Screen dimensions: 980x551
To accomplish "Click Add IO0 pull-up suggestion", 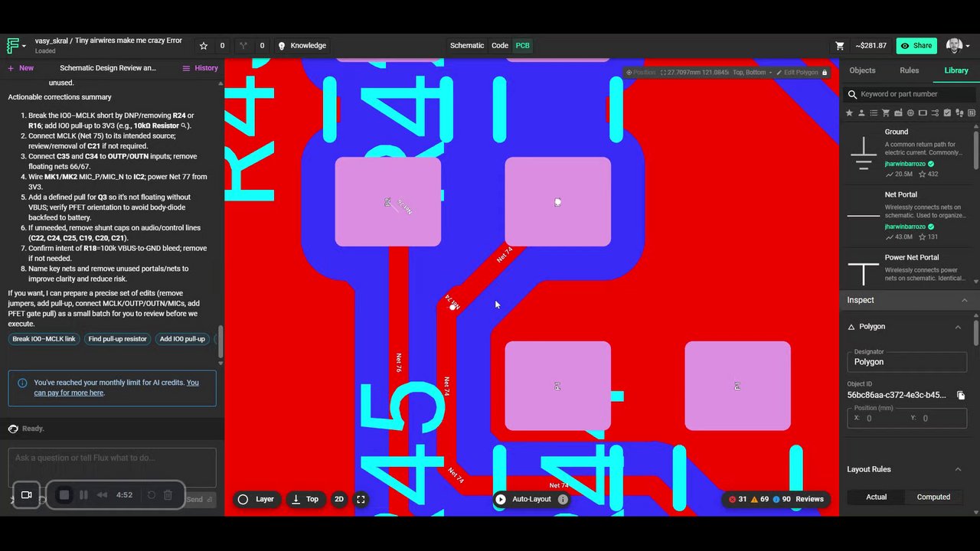I will coord(182,339).
